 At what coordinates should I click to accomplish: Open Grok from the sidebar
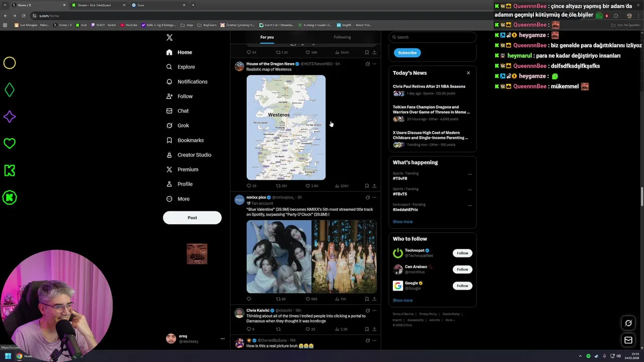point(177,125)
